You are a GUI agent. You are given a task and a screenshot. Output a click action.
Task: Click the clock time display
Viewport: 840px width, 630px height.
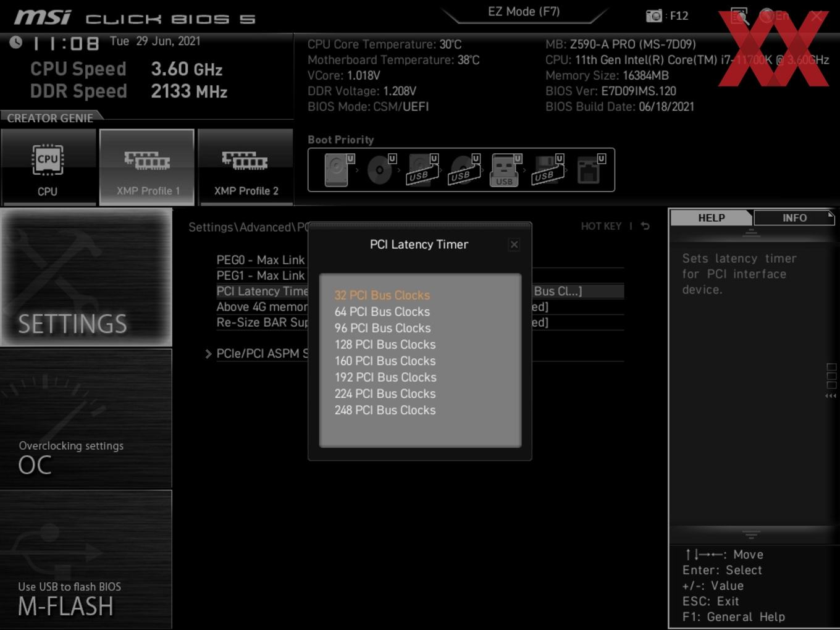[66, 43]
